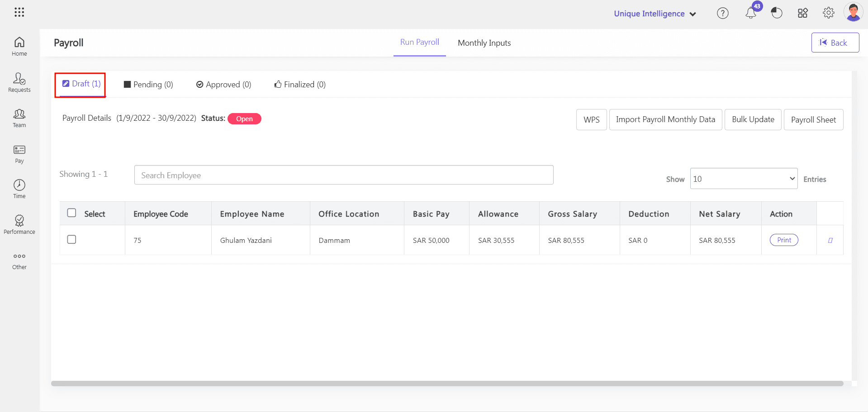Open the app launcher grid icon
The height and width of the screenshot is (412, 868).
19,12
